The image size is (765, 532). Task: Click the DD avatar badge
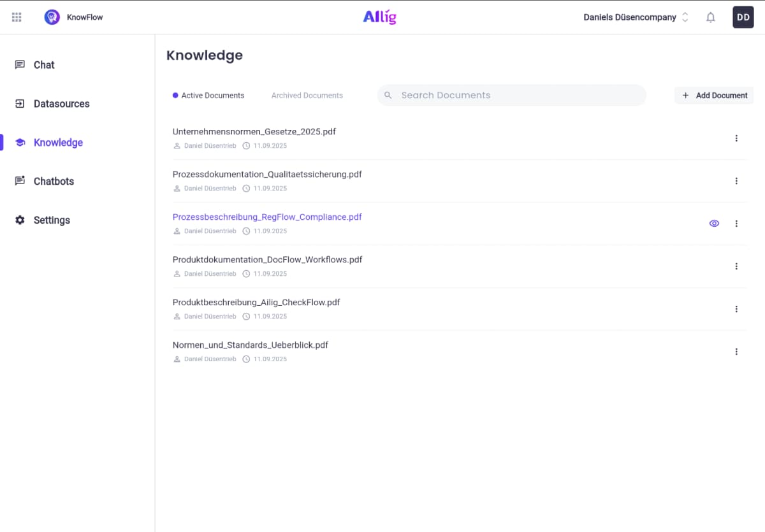[x=743, y=17]
